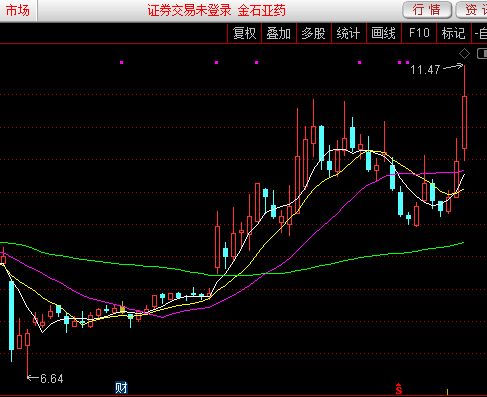Click the 11.47 high price label
Screen dimensions: 487x397
[x=425, y=70]
